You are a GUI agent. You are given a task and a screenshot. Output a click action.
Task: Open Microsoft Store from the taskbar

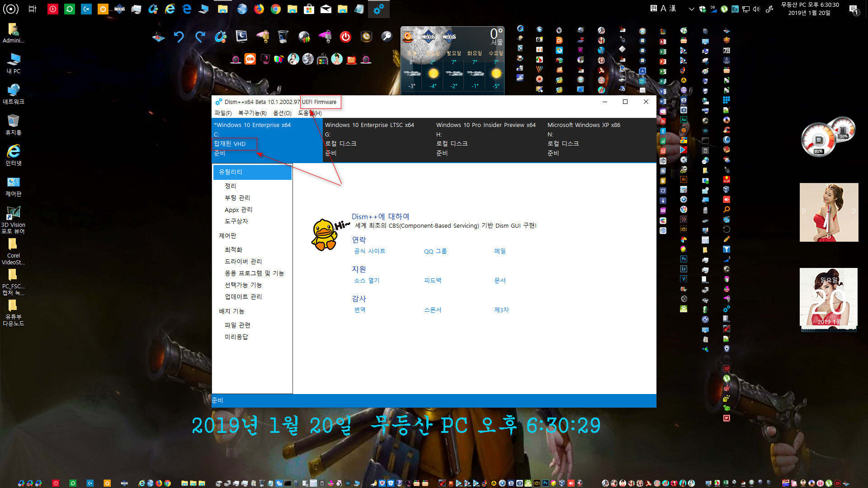coord(309,9)
